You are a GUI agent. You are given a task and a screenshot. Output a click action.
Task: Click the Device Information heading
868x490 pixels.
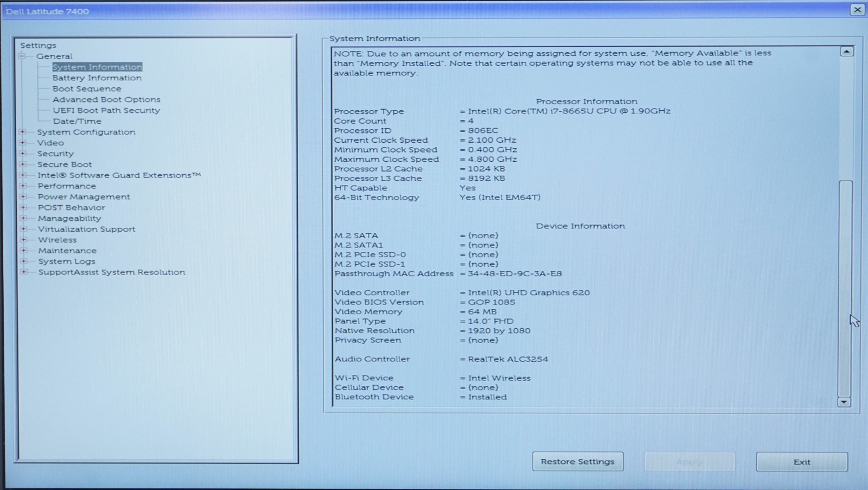580,226
